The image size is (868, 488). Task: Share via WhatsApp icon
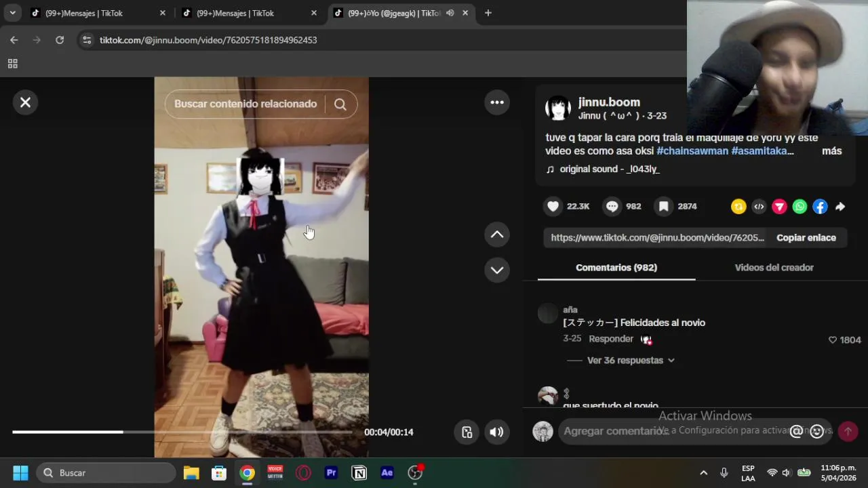pos(800,207)
